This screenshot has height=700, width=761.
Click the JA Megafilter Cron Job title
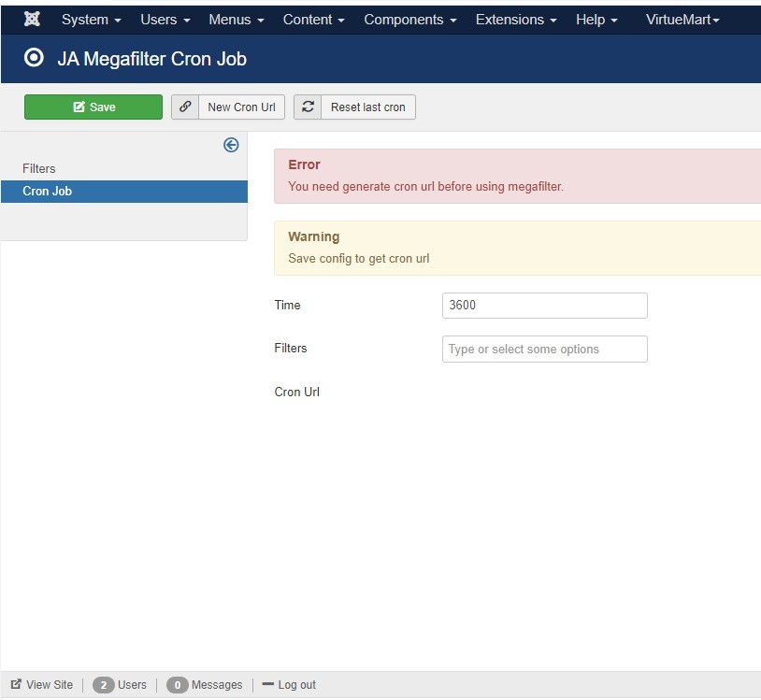pos(151,59)
